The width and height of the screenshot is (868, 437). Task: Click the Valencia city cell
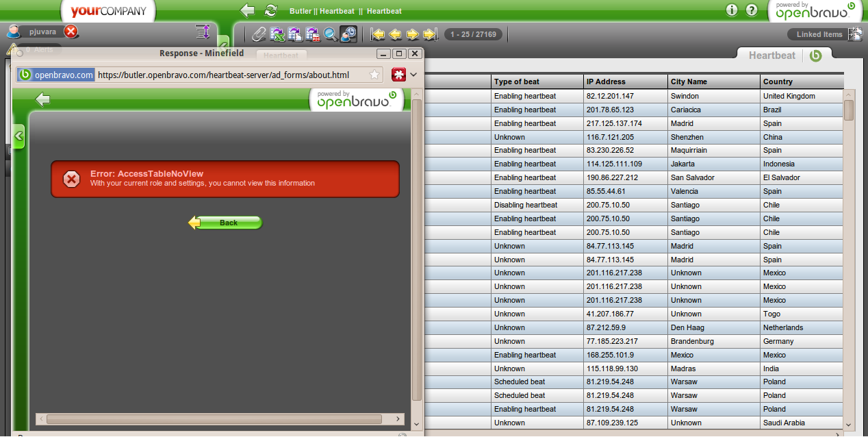point(715,191)
